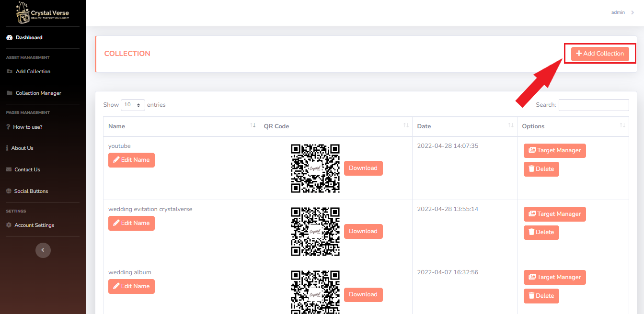The image size is (644, 314).
Task: Click the Account Settings gear icon
Action: (9, 225)
